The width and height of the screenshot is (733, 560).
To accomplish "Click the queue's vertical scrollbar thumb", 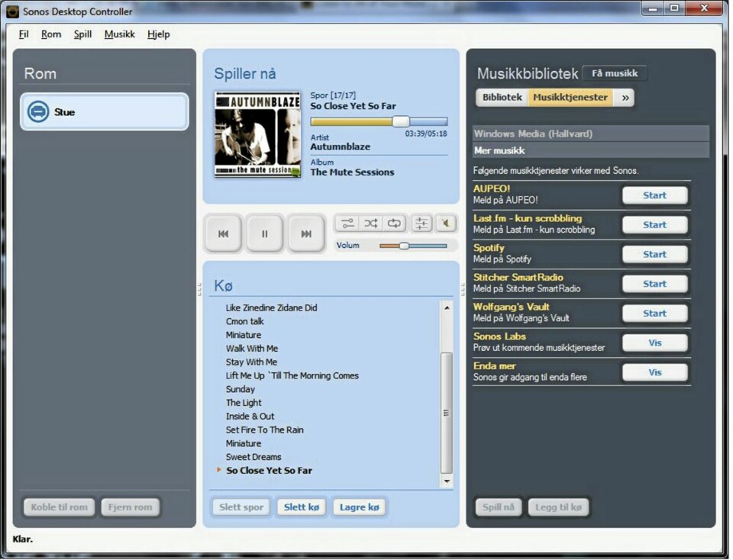I will 447,414.
